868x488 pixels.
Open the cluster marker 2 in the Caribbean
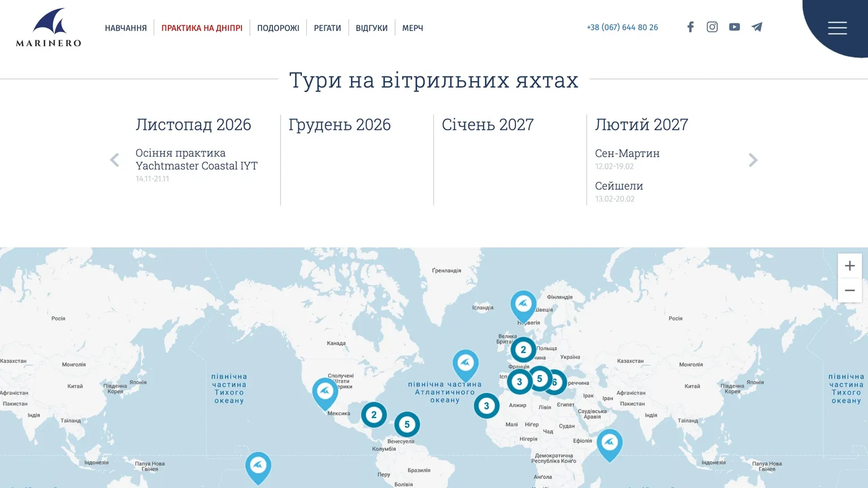[374, 415]
